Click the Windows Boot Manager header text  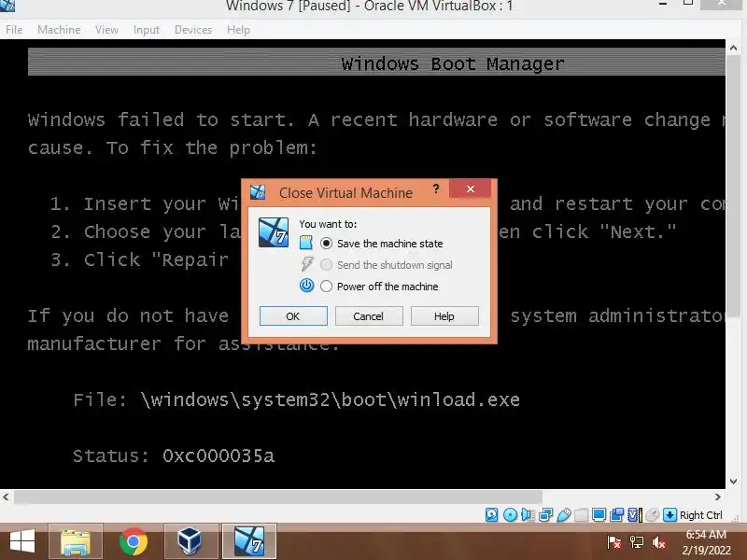[x=453, y=63]
